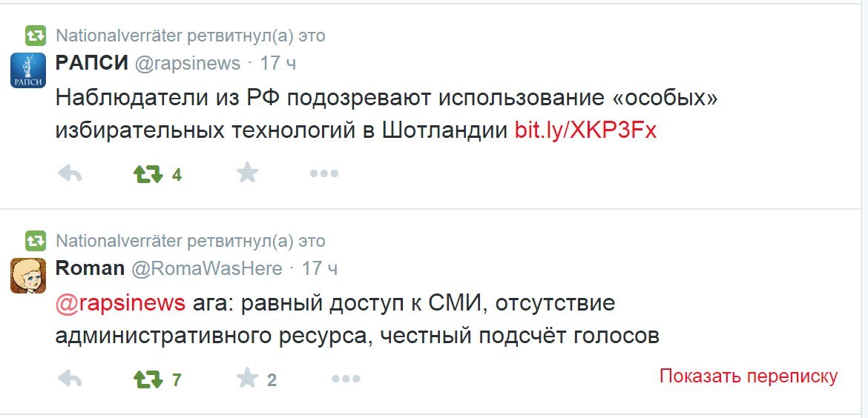868x418 pixels.
Task: Open more options on Roman's tweet
Action: click(346, 379)
